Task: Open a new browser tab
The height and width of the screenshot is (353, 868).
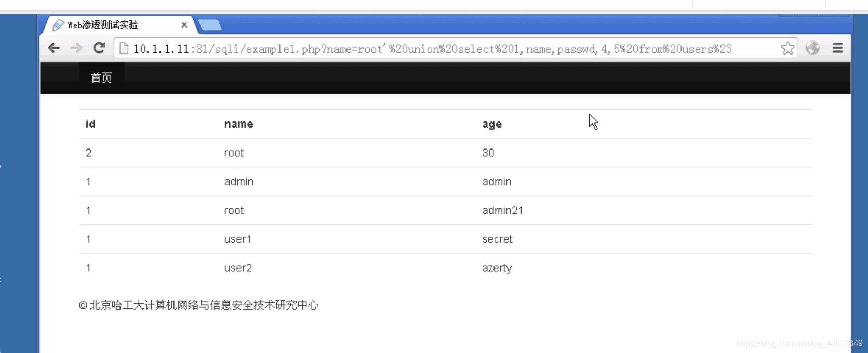Action: tap(210, 25)
